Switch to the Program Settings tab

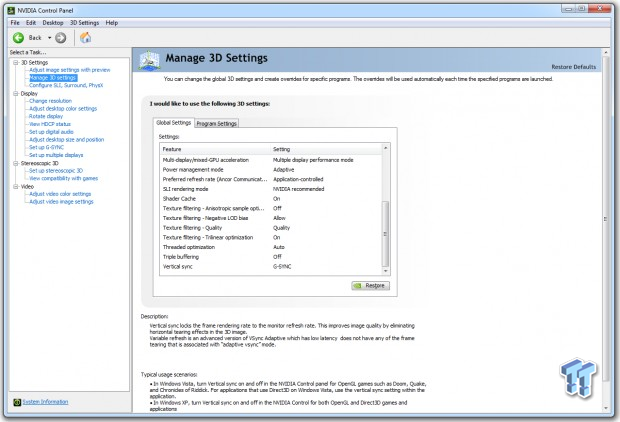tap(217, 123)
